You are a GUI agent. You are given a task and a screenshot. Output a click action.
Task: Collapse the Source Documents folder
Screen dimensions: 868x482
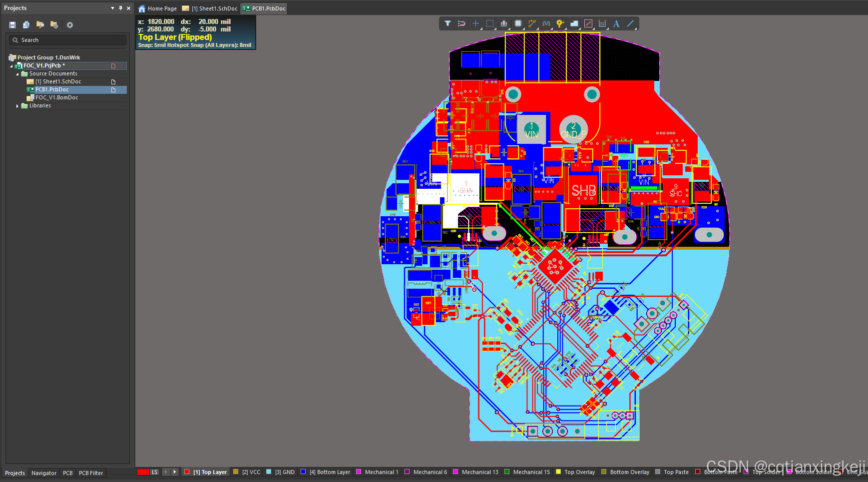pos(17,74)
